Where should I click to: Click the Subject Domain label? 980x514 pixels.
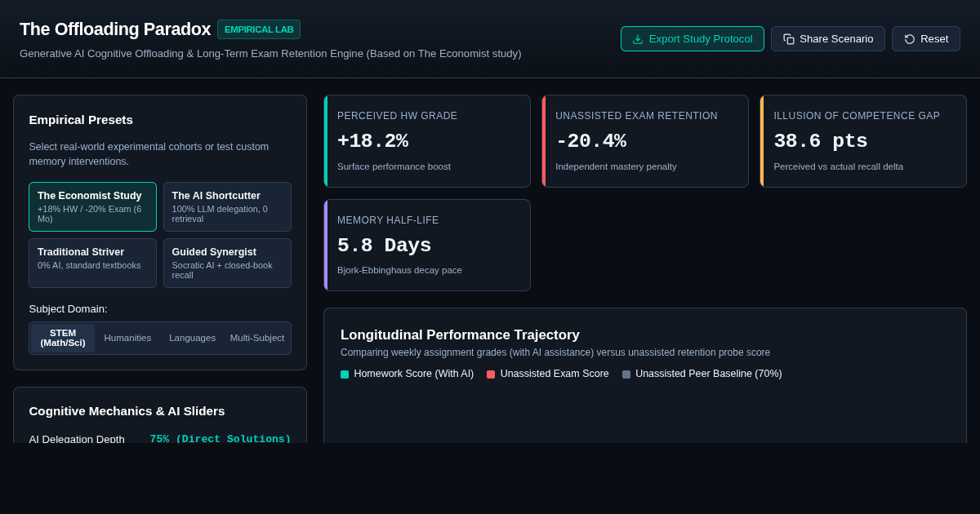pyautogui.click(x=68, y=309)
